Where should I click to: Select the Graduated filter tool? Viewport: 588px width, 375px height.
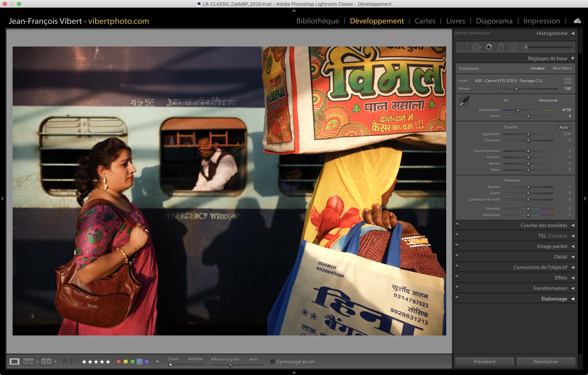501,47
